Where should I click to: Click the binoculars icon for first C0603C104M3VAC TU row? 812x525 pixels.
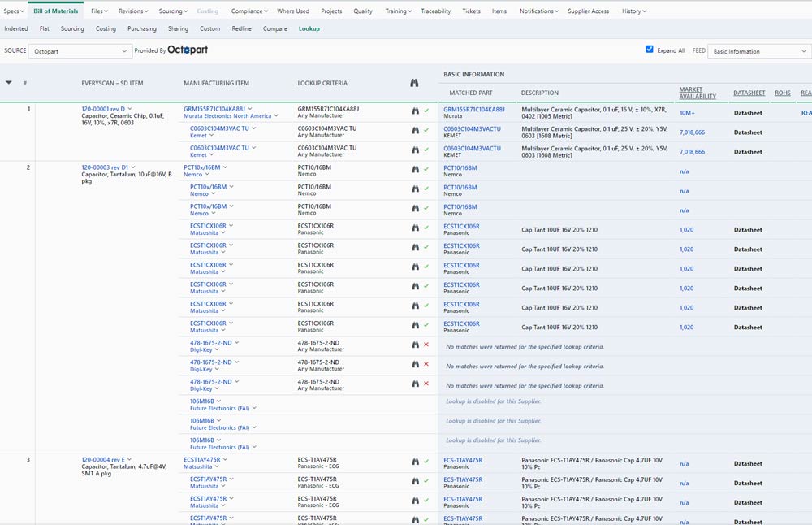click(415, 130)
